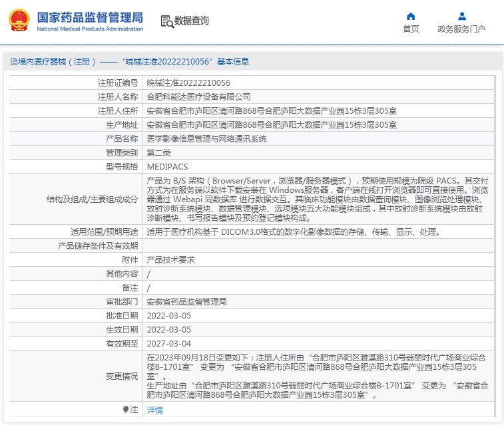Viewport: 504px width, 425px height.
Task: Click the 批准日期 value 2022-03-05
Action: [168, 315]
